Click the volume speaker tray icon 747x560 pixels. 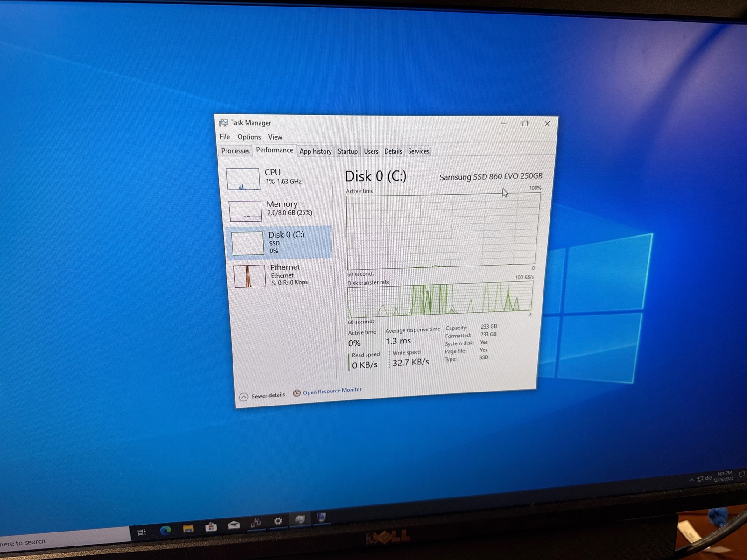pos(708,478)
